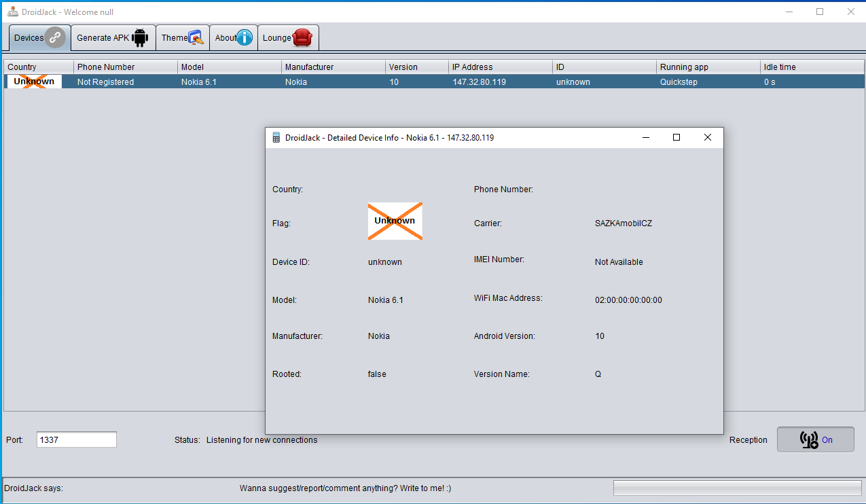
Task: Click the Port input field
Action: pos(77,439)
